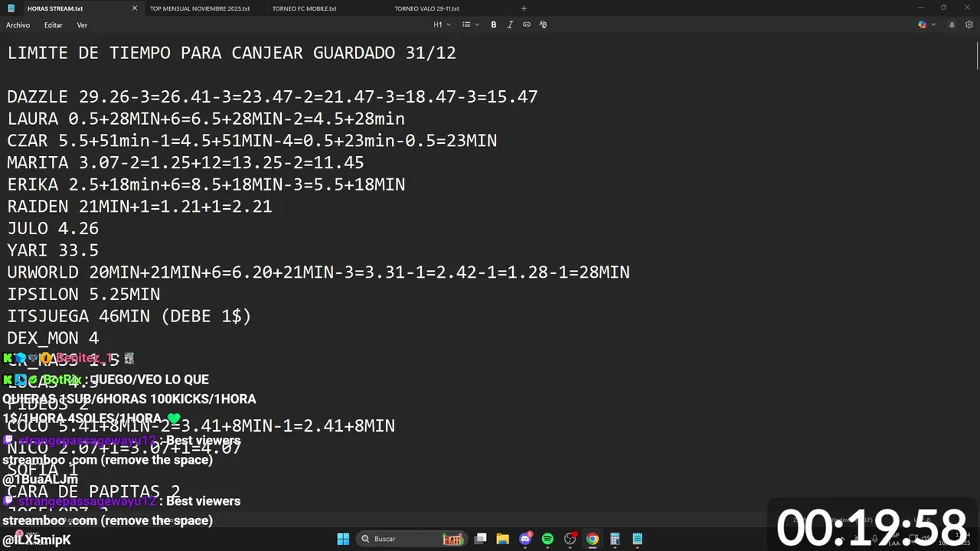980x551 pixels.
Task: Click the 'YARI 33.5' line
Action: click(x=53, y=250)
